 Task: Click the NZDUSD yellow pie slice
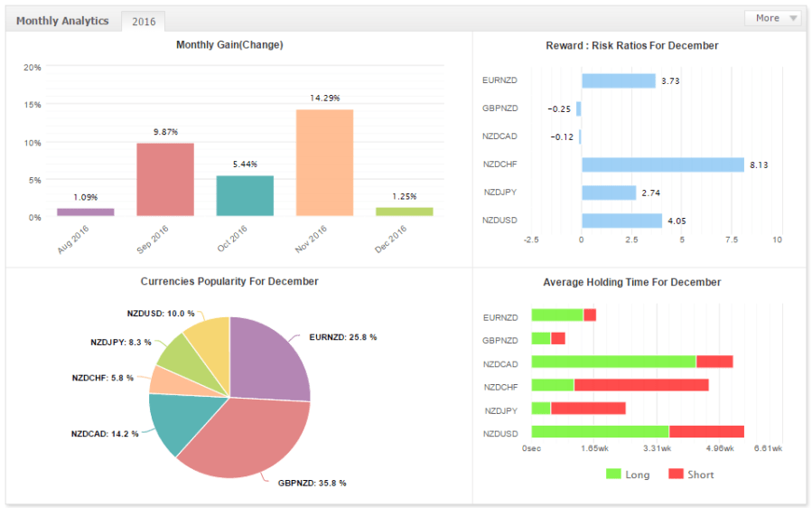pos(210,338)
